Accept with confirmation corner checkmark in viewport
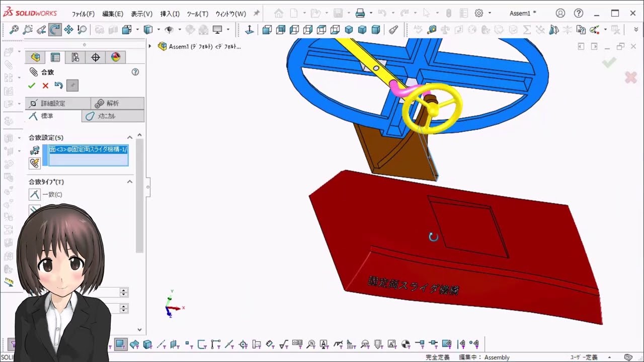644x362 pixels. (x=609, y=63)
